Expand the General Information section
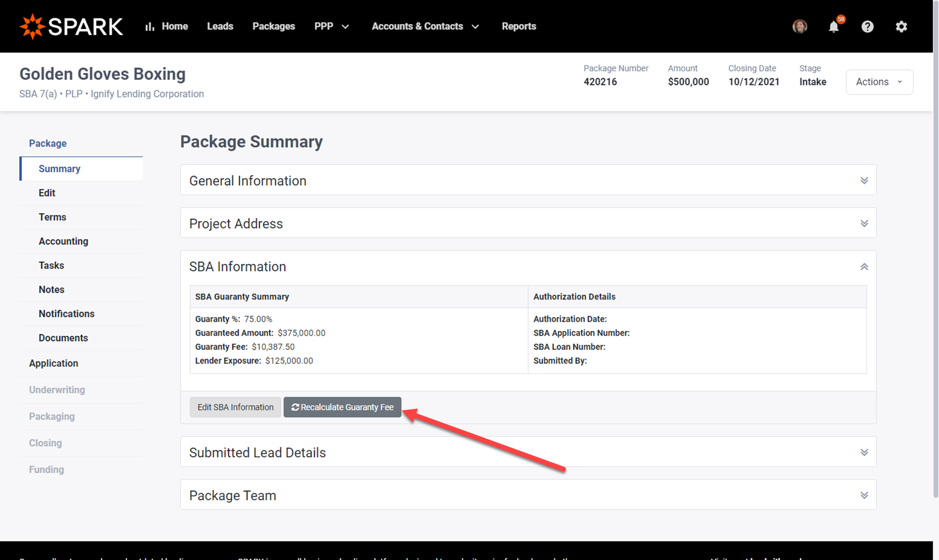This screenshot has width=939, height=560. pos(864,181)
